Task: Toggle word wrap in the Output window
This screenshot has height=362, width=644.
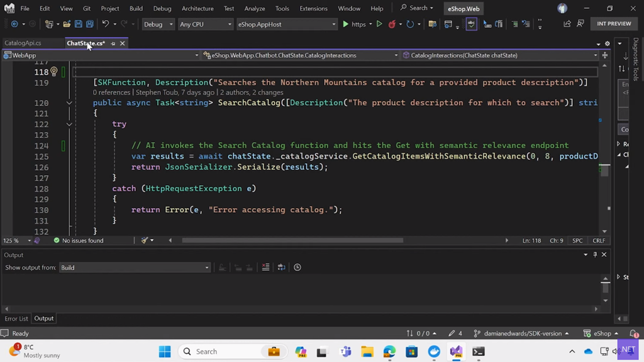Action: [x=281, y=268]
